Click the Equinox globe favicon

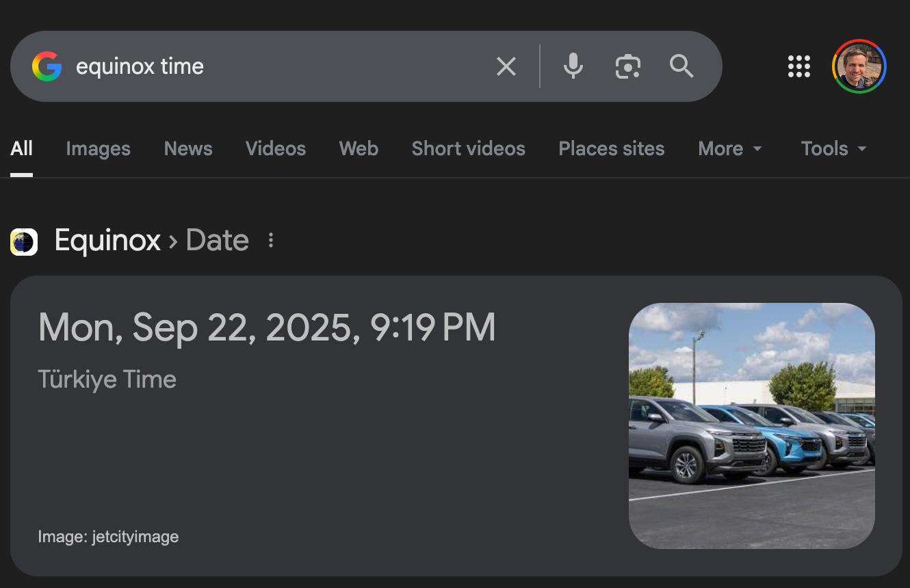[24, 242]
